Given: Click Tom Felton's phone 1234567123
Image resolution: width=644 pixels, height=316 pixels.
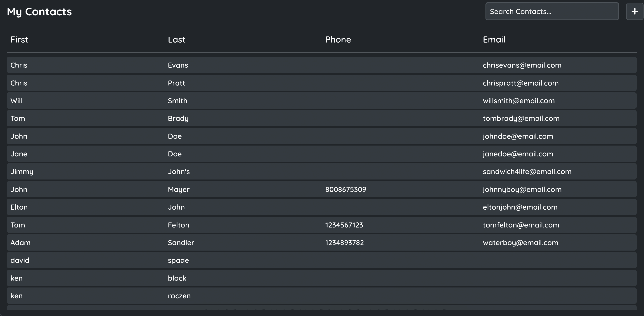Looking at the screenshot, I should pyautogui.click(x=344, y=225).
